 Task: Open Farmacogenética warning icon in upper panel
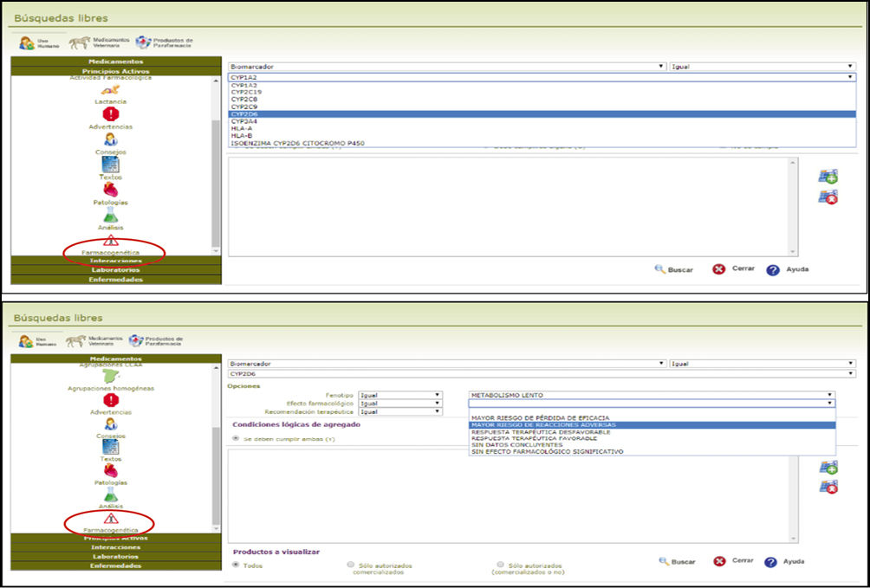[x=110, y=240]
